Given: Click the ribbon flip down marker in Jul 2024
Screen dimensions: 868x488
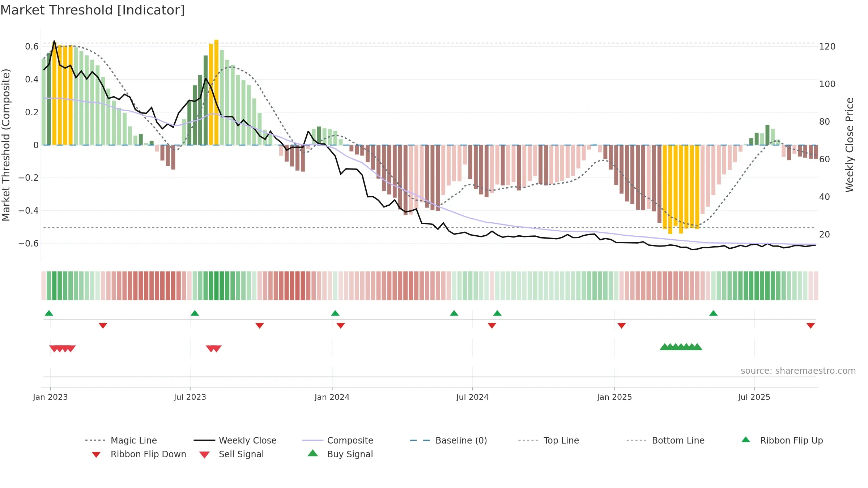Looking at the screenshot, I should (492, 326).
